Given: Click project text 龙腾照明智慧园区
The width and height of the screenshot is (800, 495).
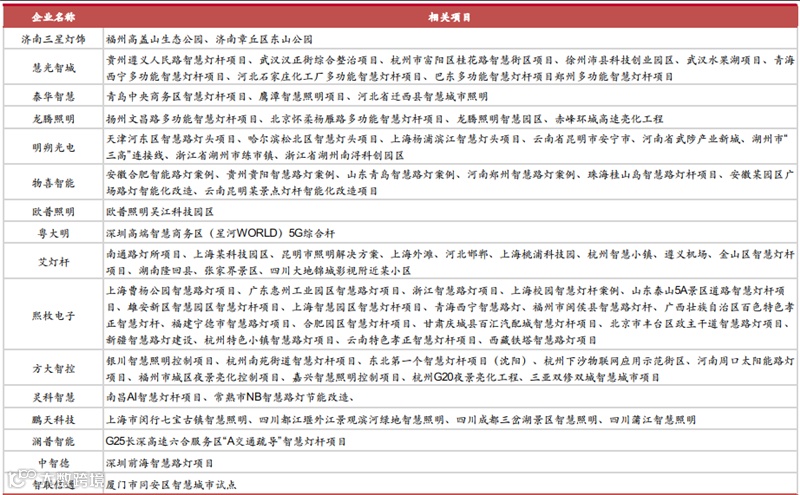Looking at the screenshot, I should (499, 119).
